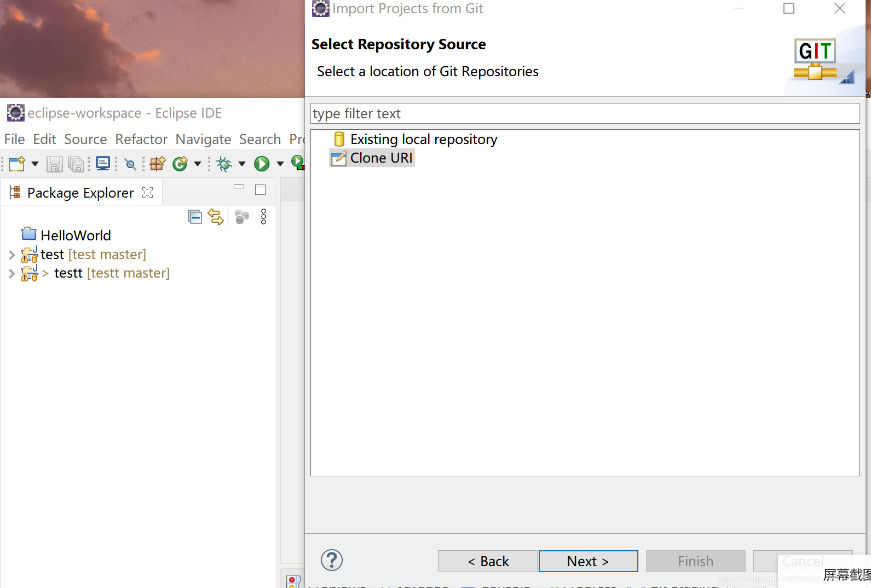The height and width of the screenshot is (588, 871).
Task: Click the magnifier search toolbar icon
Action: (x=130, y=164)
